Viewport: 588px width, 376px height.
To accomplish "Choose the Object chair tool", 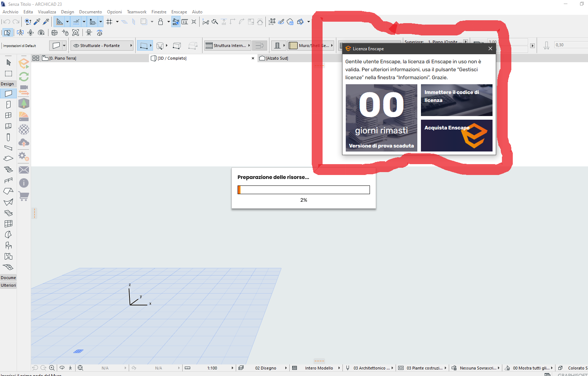I will pos(8,245).
